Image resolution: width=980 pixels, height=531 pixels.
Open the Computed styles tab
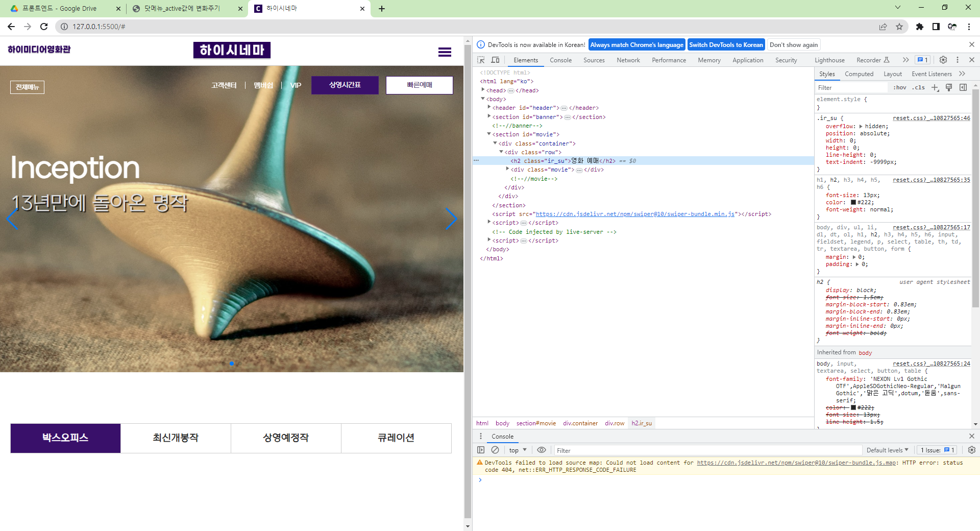859,74
